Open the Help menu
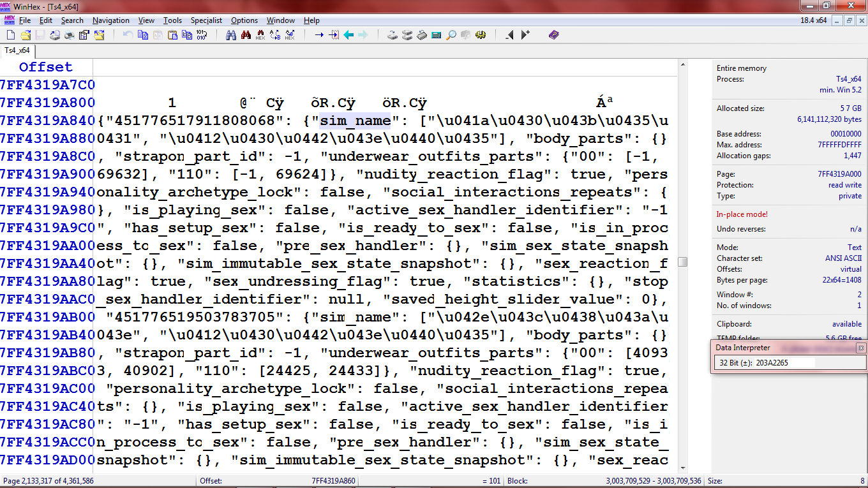This screenshot has width=868, height=488. pyautogui.click(x=311, y=20)
